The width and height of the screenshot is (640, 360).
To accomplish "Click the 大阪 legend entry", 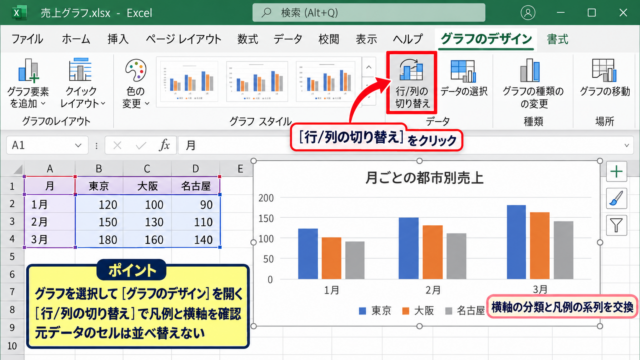I will tap(418, 311).
